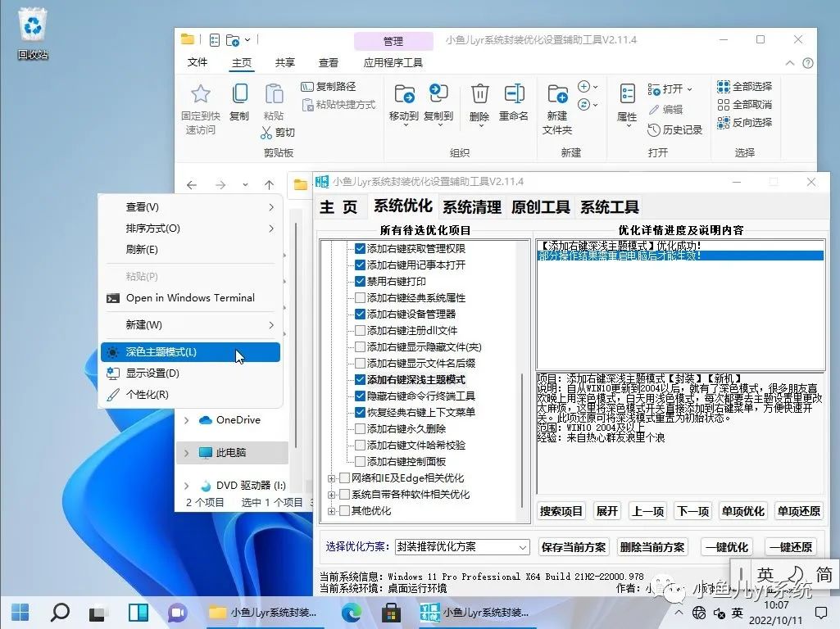Click the 一键优化 button

726,547
